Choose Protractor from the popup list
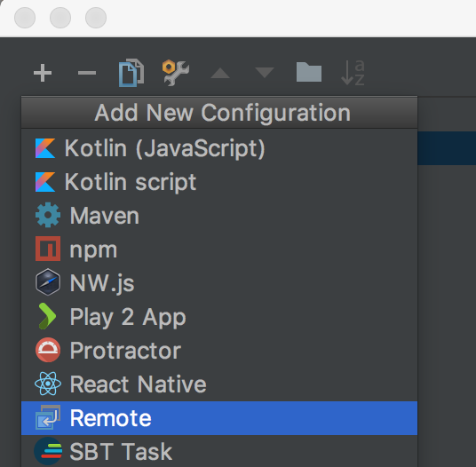 click(x=219, y=351)
